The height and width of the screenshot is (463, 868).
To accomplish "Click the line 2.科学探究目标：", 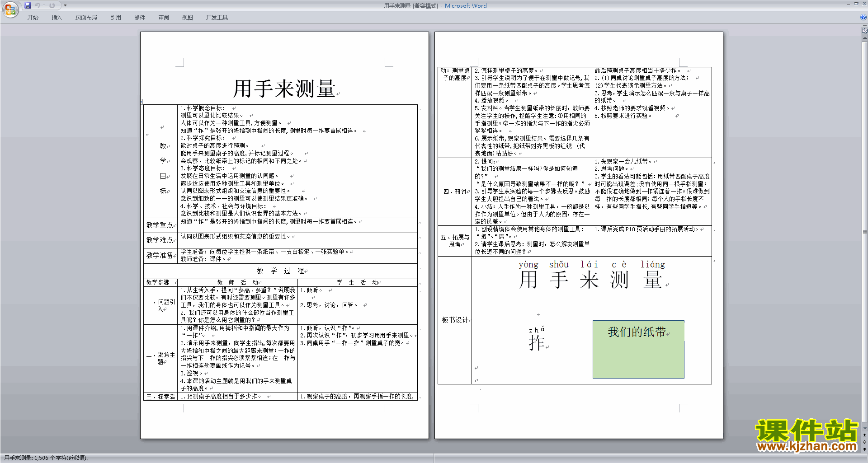I will coord(203,138).
